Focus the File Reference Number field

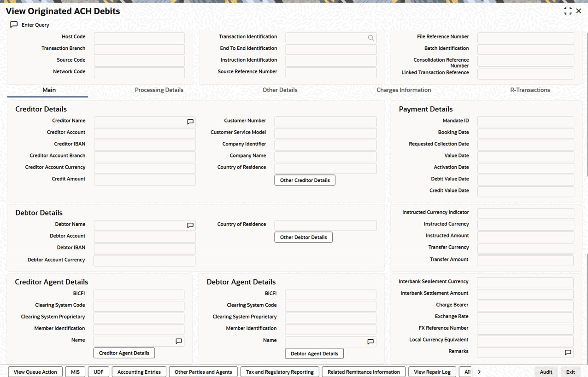click(x=526, y=38)
